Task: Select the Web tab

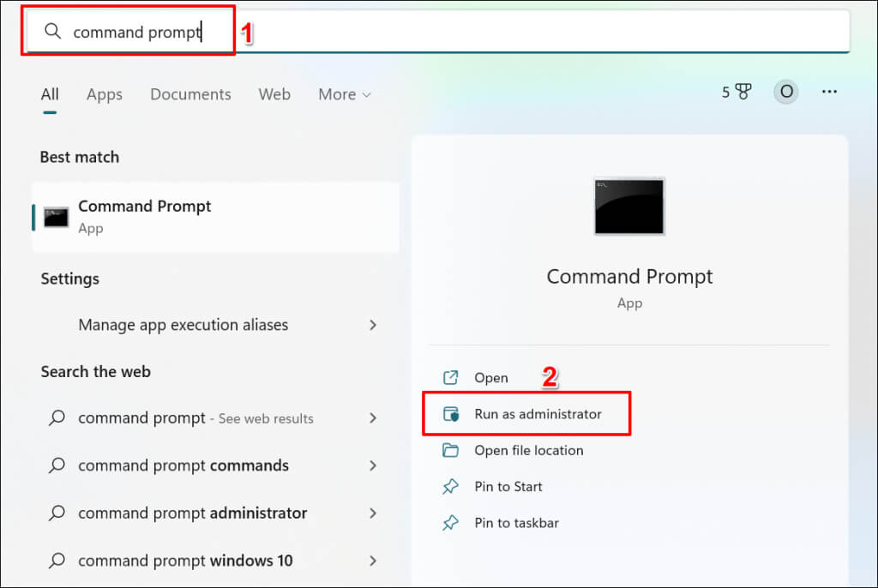Action: pyautogui.click(x=274, y=94)
